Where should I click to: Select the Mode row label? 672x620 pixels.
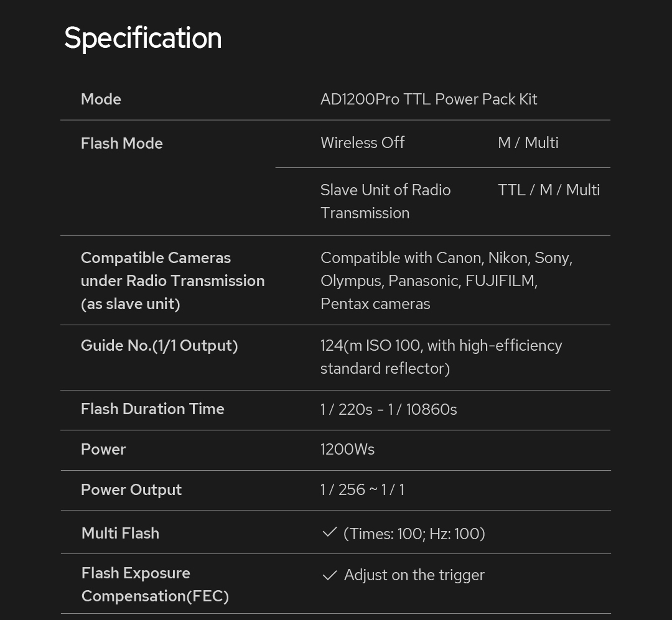[x=101, y=99]
